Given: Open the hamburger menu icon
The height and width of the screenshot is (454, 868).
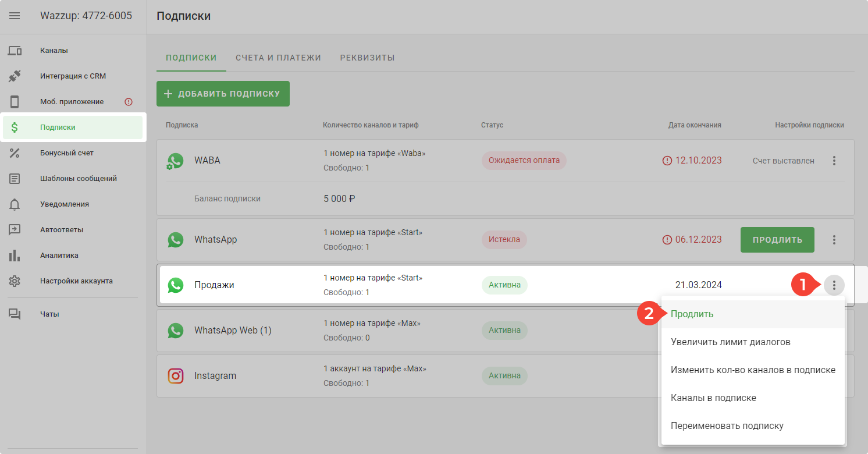Looking at the screenshot, I should (15, 16).
